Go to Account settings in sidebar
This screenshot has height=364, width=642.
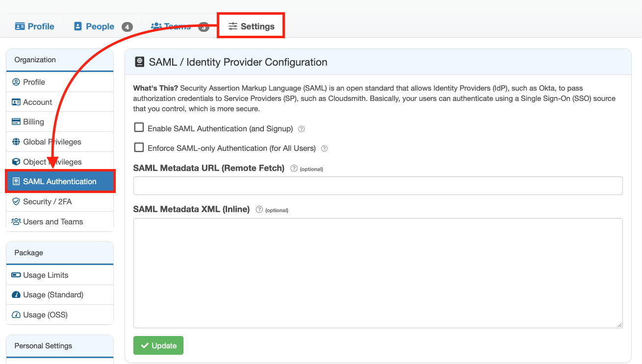click(x=60, y=102)
